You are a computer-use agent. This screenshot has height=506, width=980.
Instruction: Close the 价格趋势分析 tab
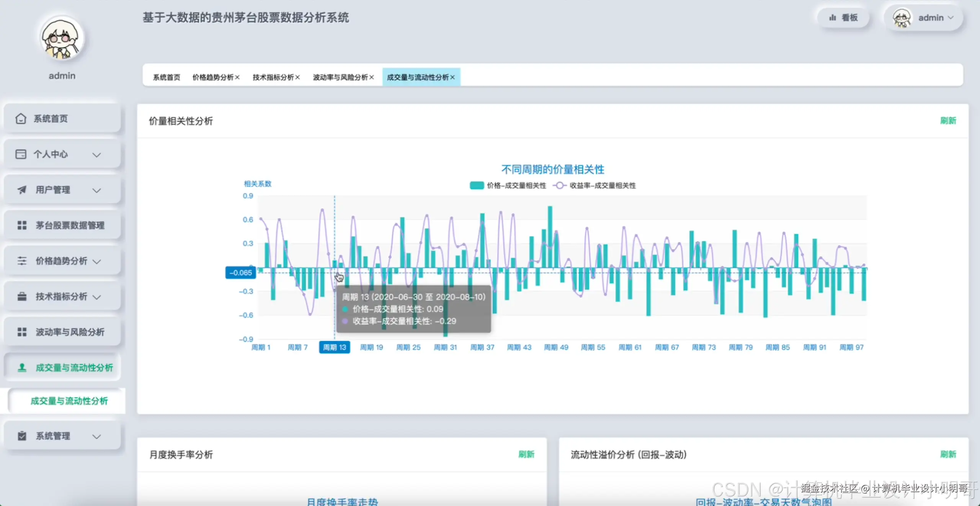pyautogui.click(x=237, y=77)
